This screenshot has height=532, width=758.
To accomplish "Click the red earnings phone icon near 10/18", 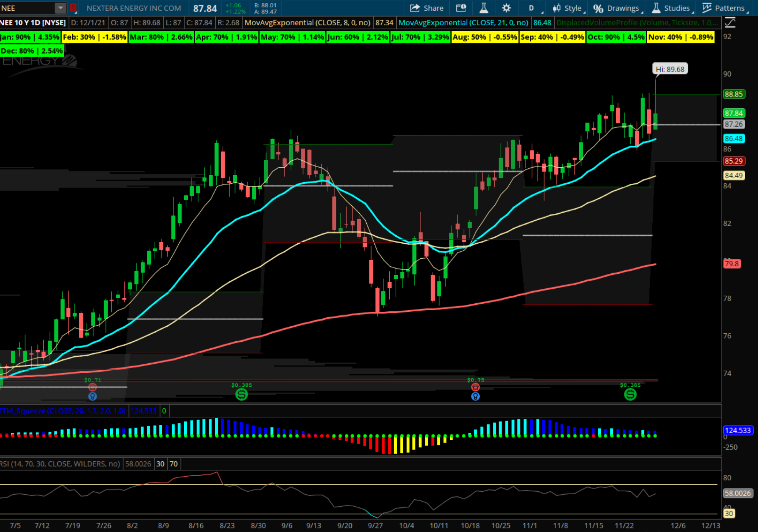I will [x=475, y=387].
